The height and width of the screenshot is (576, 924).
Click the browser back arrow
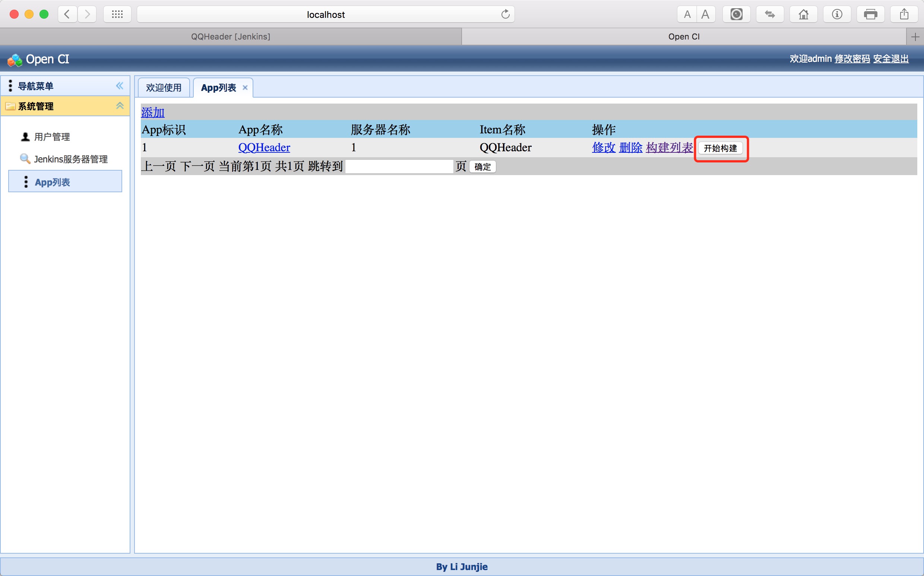click(x=67, y=15)
